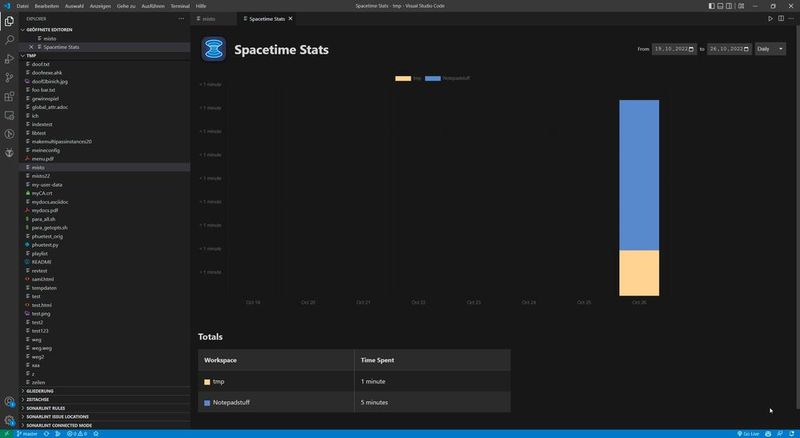Toggle Notepadstuff series in chart legend

pyautogui.click(x=447, y=78)
